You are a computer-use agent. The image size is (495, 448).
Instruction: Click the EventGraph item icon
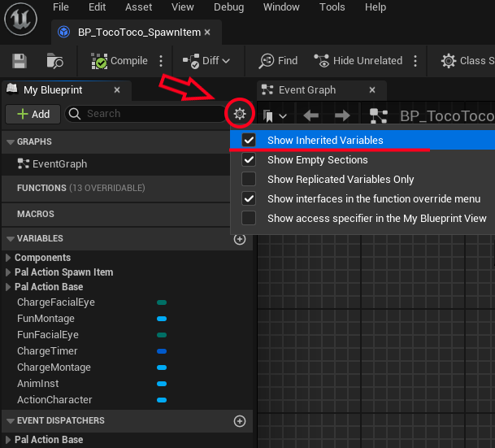tap(24, 163)
